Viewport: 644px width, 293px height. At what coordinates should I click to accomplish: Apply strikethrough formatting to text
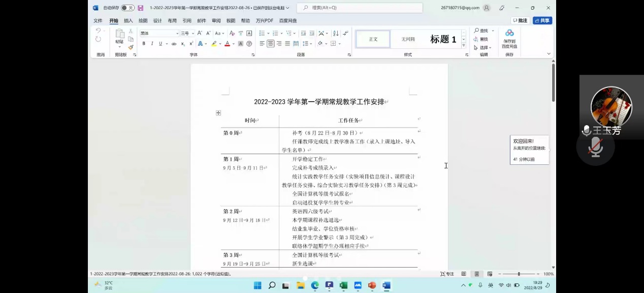(174, 44)
